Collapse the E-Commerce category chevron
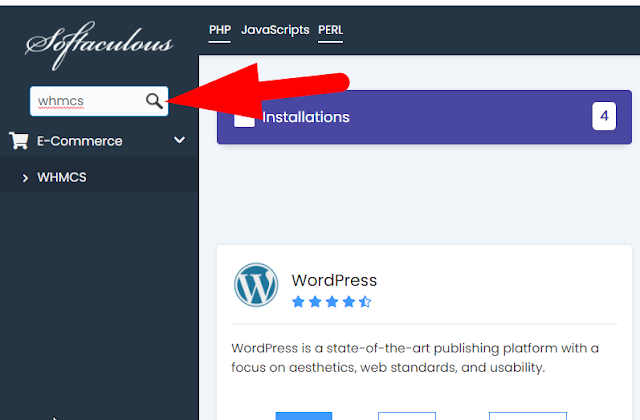 point(180,140)
